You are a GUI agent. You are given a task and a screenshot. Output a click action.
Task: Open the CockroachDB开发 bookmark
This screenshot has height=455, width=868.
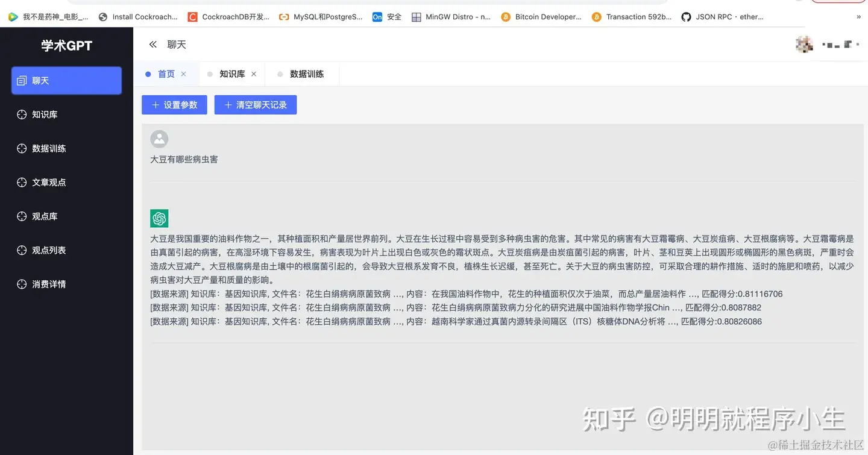click(x=228, y=17)
